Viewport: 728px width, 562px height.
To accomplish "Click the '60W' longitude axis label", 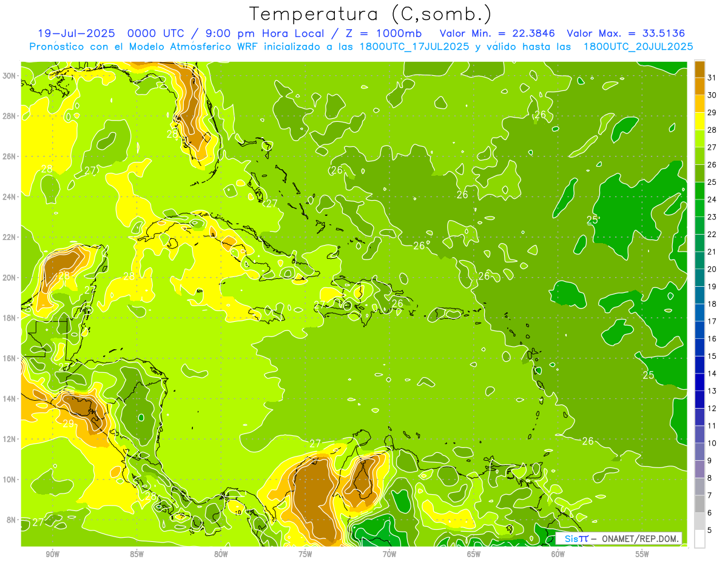I will coord(558,554).
